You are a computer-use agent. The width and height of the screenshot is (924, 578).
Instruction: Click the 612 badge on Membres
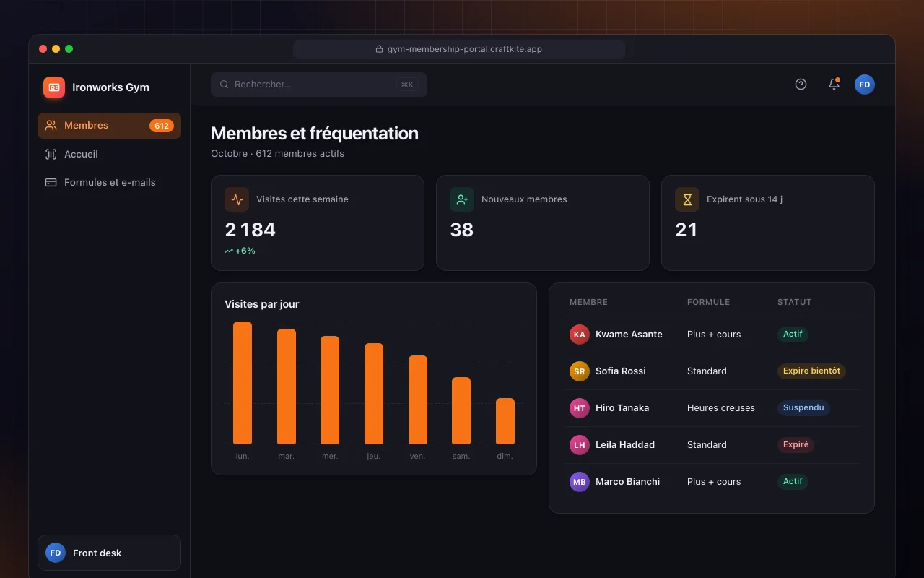pyautogui.click(x=162, y=126)
